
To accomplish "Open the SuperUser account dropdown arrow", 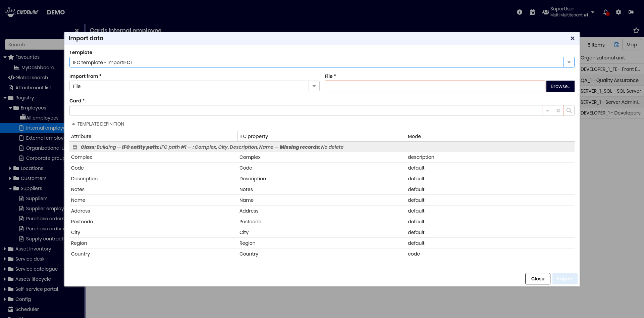I will [593, 12].
